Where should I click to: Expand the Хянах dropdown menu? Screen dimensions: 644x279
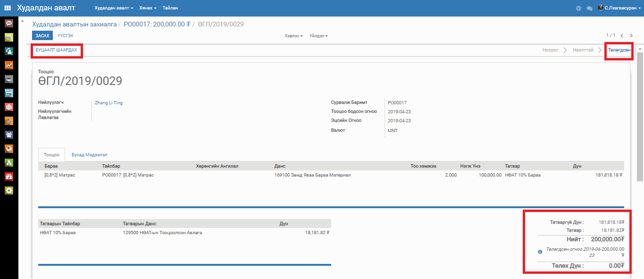pos(148,8)
